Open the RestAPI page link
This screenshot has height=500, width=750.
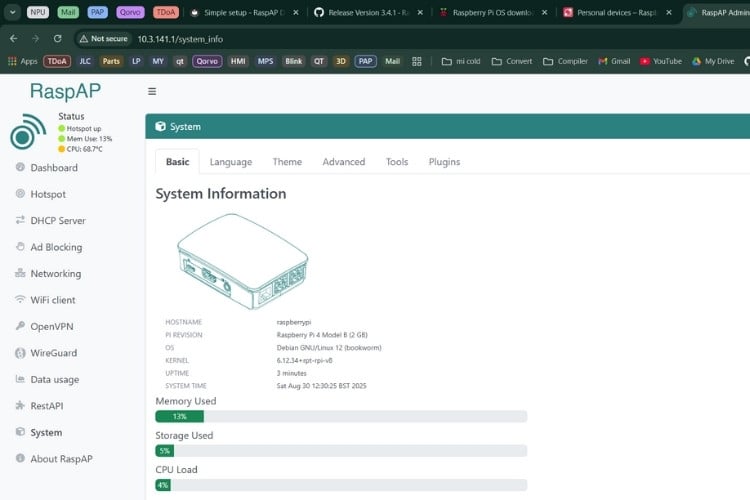point(46,406)
